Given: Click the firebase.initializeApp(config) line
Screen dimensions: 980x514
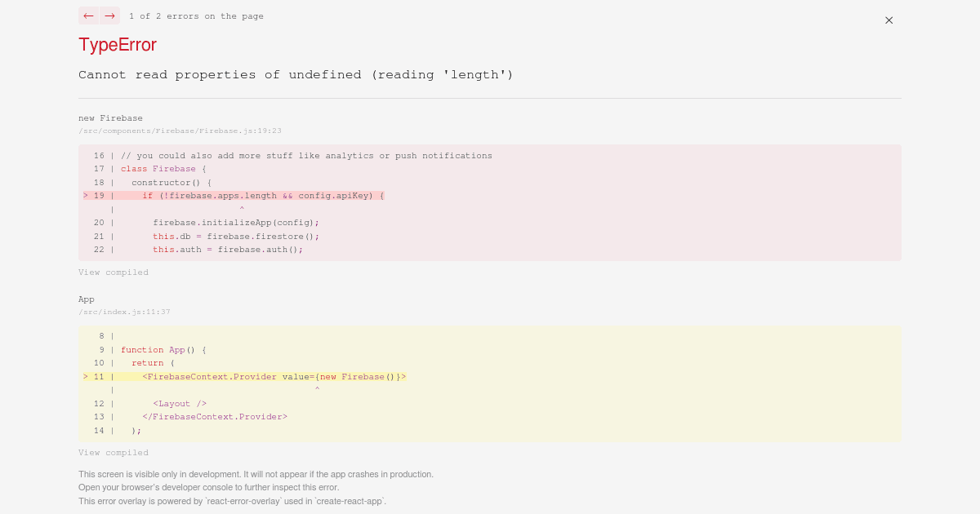Looking at the screenshot, I should point(235,223).
